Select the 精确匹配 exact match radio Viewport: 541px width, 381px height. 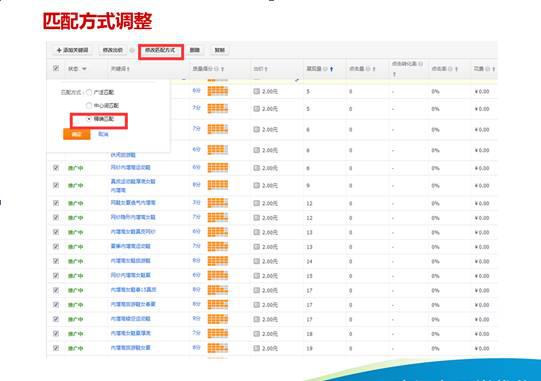[89, 119]
